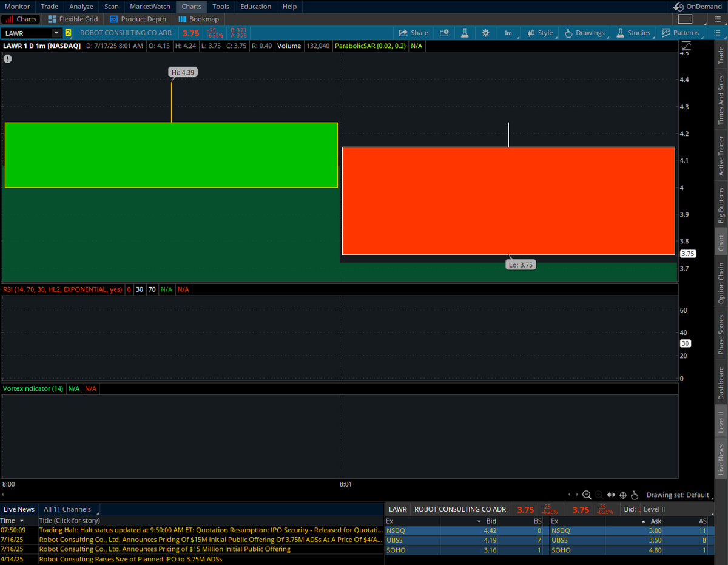Viewport: 728px width, 565px height.
Task: Open the Analyze main tab
Action: click(x=81, y=7)
